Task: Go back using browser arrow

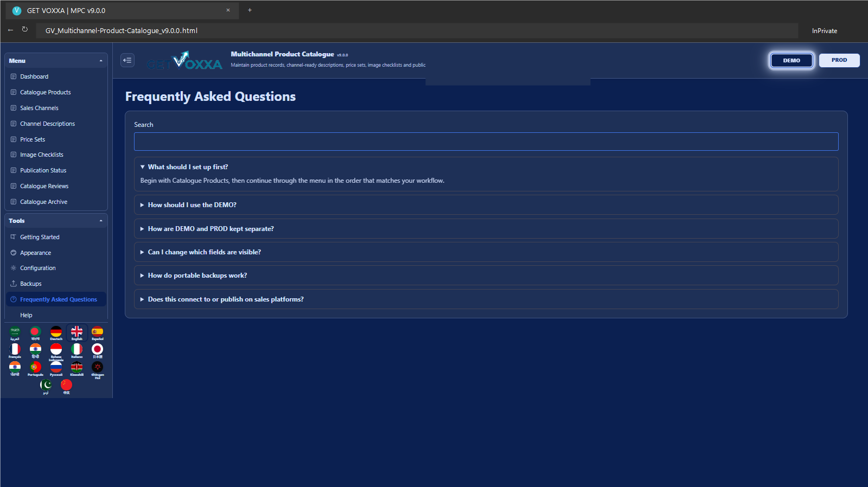Action: coord(10,30)
